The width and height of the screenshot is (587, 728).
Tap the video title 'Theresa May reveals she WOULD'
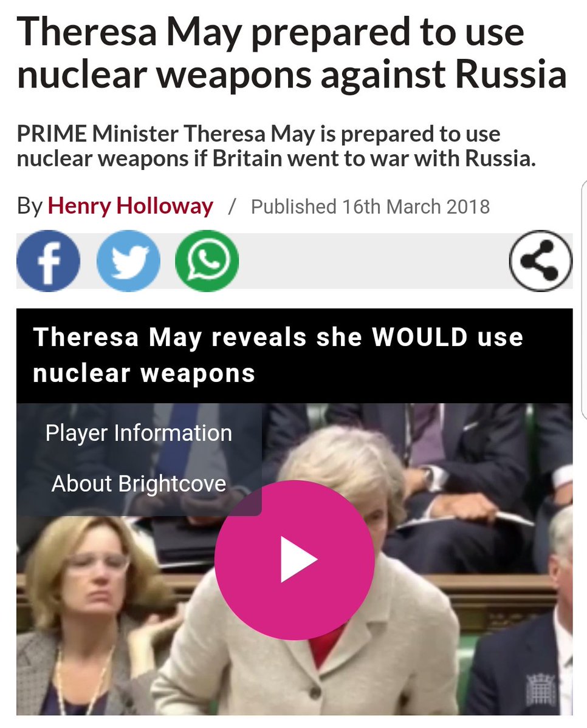(278, 355)
